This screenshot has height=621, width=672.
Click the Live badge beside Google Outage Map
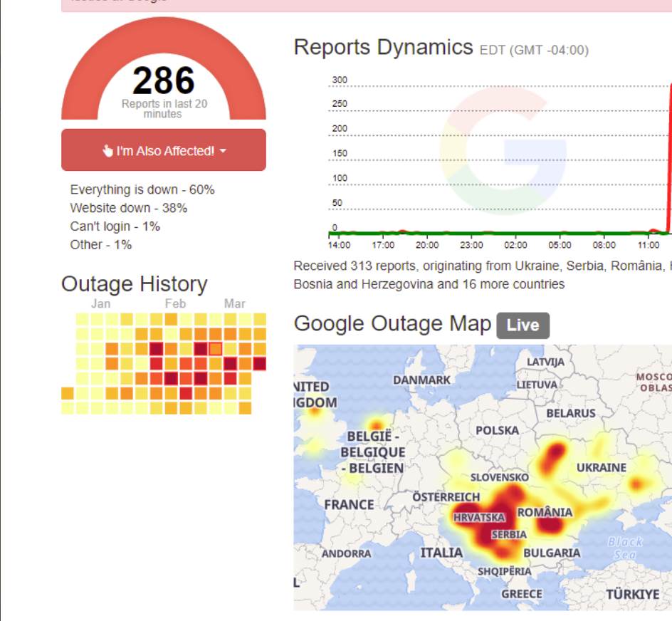[x=523, y=325]
